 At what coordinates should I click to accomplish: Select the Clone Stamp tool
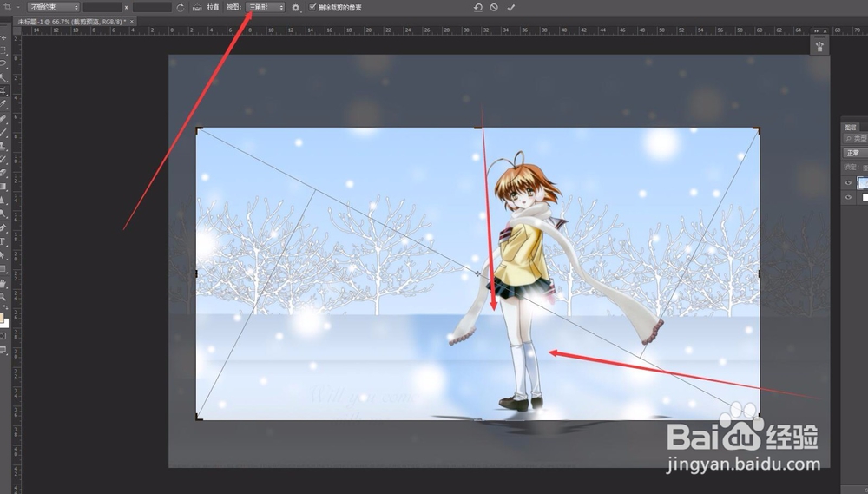[x=3, y=146]
